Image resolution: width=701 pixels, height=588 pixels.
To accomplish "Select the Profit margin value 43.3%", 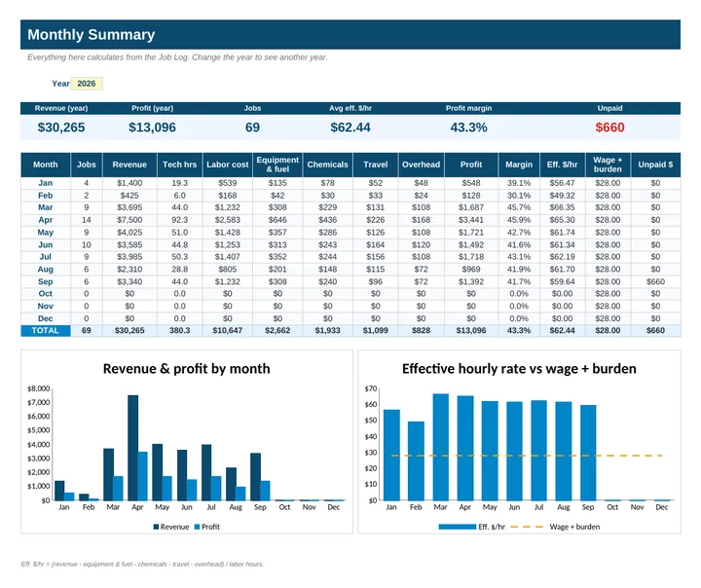I will (468, 128).
